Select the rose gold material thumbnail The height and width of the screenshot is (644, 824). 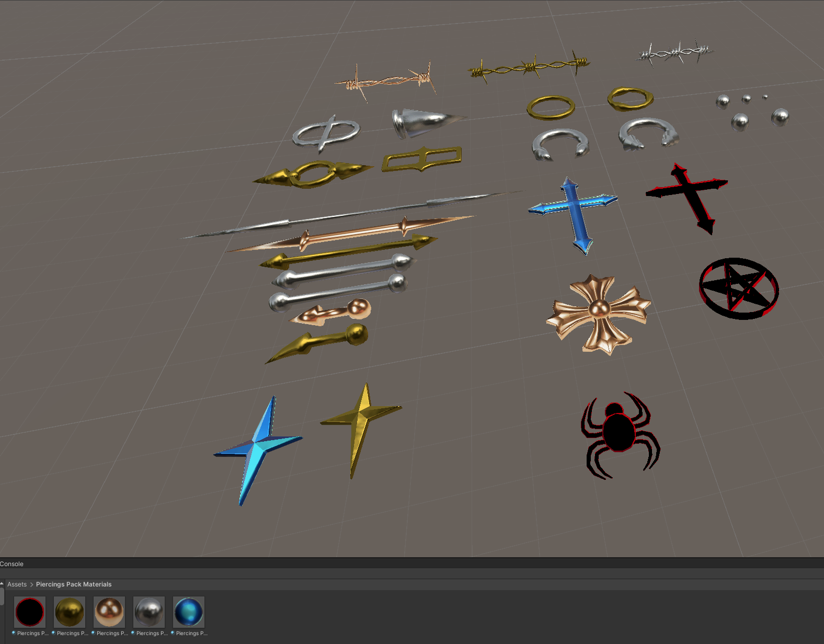pos(109,612)
